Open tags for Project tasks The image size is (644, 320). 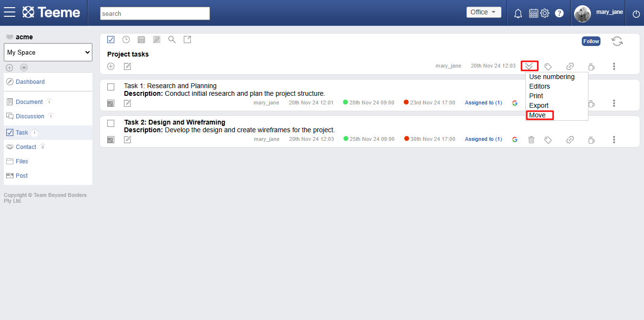[x=548, y=67]
